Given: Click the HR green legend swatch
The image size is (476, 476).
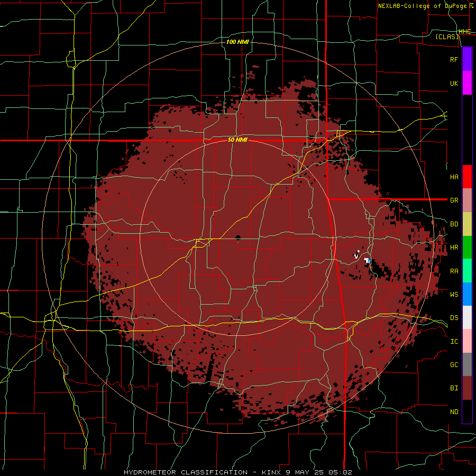Looking at the screenshot, I should click(467, 248).
